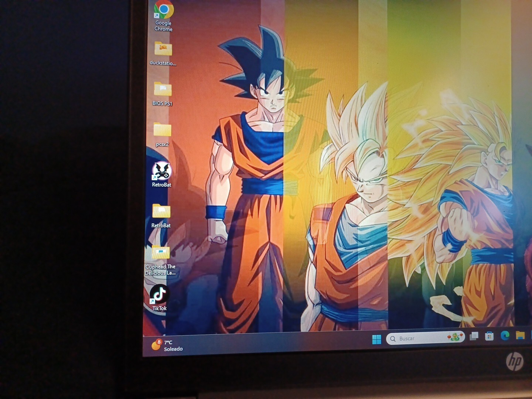Click the weather notification badge icon
This screenshot has height=399, width=532.
[159, 342]
